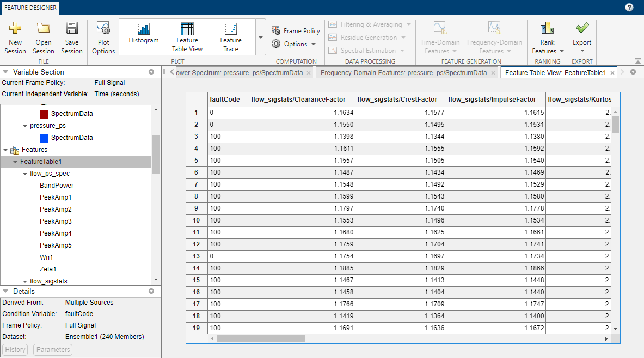Click the blue pressure_ps SpectrumData color swatch
Viewport: 644px width, 358px height.
[x=44, y=138]
